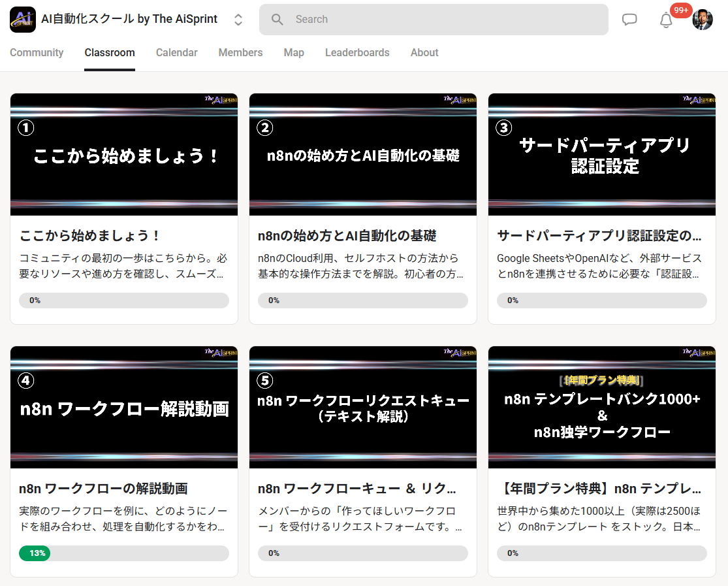Click the description starting 世界中から集めた1000以上
728x586 pixels.
(599, 519)
